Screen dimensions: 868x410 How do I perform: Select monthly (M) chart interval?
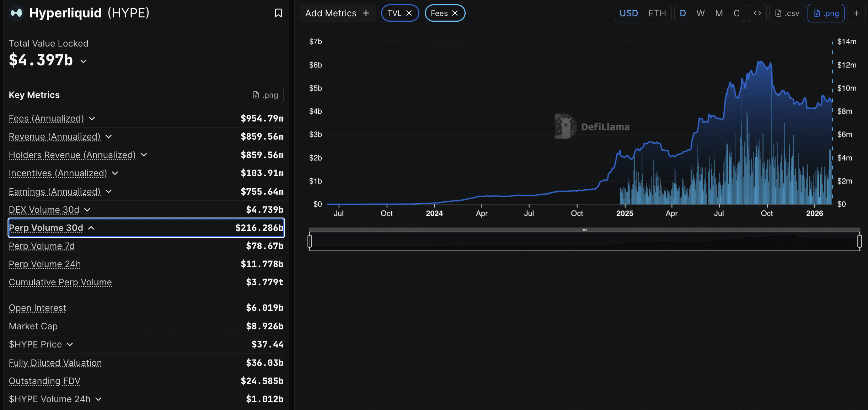pos(719,13)
